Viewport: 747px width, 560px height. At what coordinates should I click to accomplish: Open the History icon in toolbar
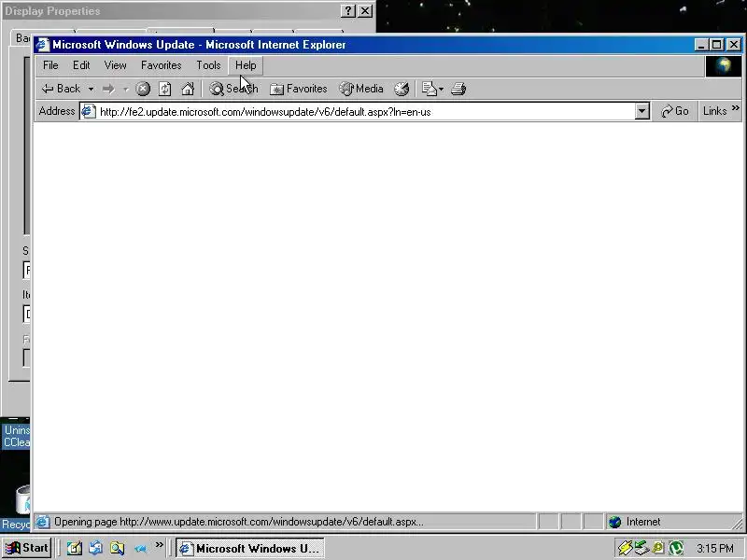pyautogui.click(x=402, y=89)
